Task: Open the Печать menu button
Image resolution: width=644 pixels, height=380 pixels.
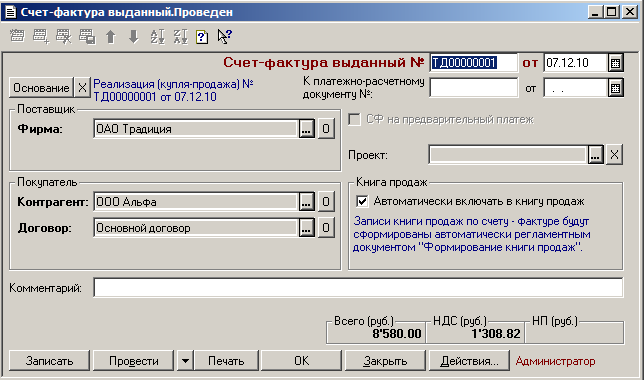Action: pyautogui.click(x=226, y=361)
